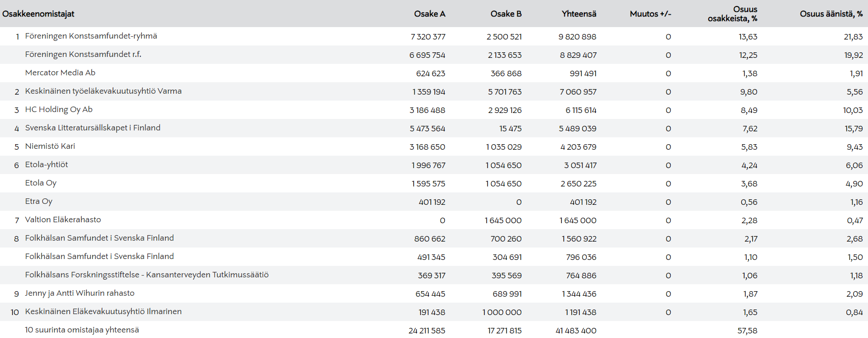Image resolution: width=868 pixels, height=338 pixels.
Task: Select Keskinäinen Eläkevakuutusyhtiö Ilmarinen name
Action: tap(103, 311)
